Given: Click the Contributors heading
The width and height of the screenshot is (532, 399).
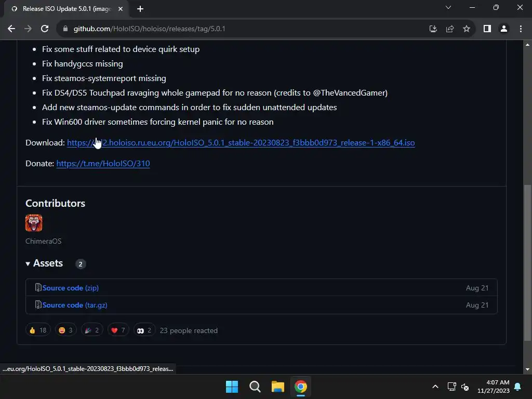Looking at the screenshot, I should [x=55, y=203].
